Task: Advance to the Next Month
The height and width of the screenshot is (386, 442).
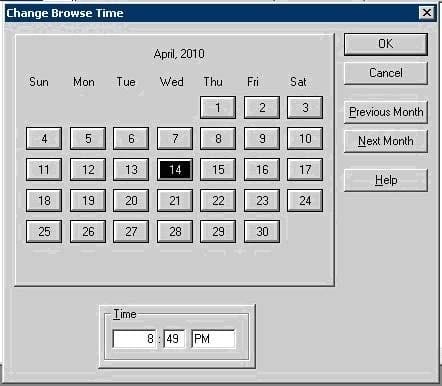Action: click(x=386, y=141)
